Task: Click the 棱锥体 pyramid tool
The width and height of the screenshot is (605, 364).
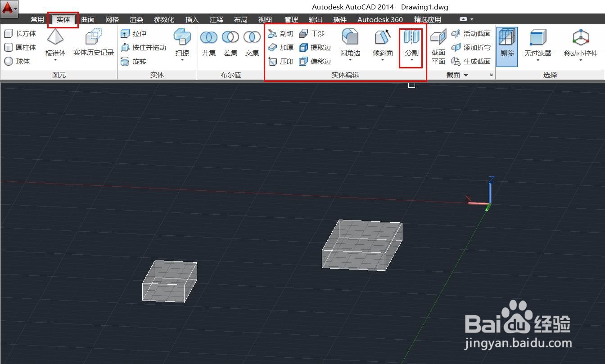Action: pyautogui.click(x=55, y=42)
